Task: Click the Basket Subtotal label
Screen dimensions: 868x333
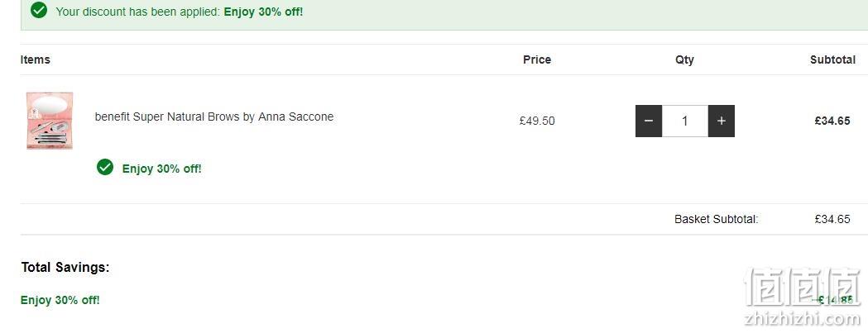Action: [x=717, y=219]
